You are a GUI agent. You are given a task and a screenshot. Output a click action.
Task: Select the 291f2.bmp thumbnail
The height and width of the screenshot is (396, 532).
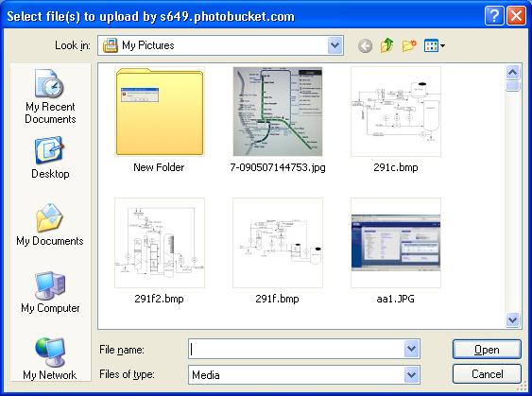pyautogui.click(x=160, y=243)
